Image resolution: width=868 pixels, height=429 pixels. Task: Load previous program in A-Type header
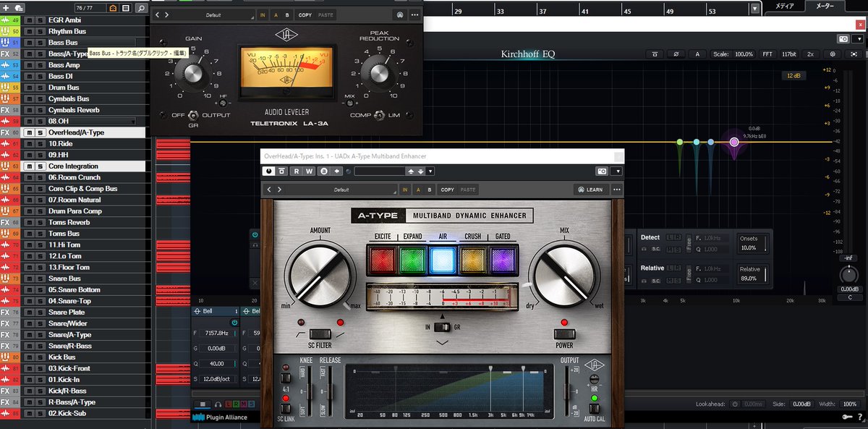tap(411, 171)
